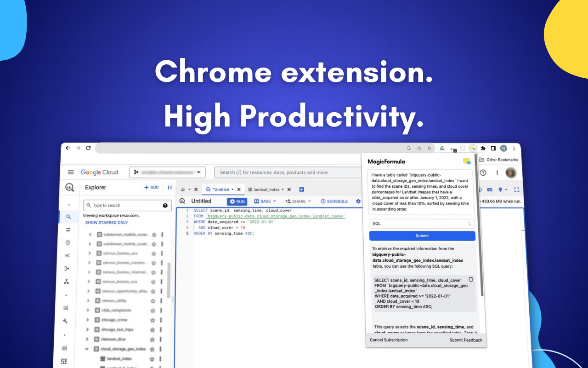Viewport: 588px width, 368px height.
Task: Open the SQL language dropdown in MagicFormula
Action: coord(422,224)
